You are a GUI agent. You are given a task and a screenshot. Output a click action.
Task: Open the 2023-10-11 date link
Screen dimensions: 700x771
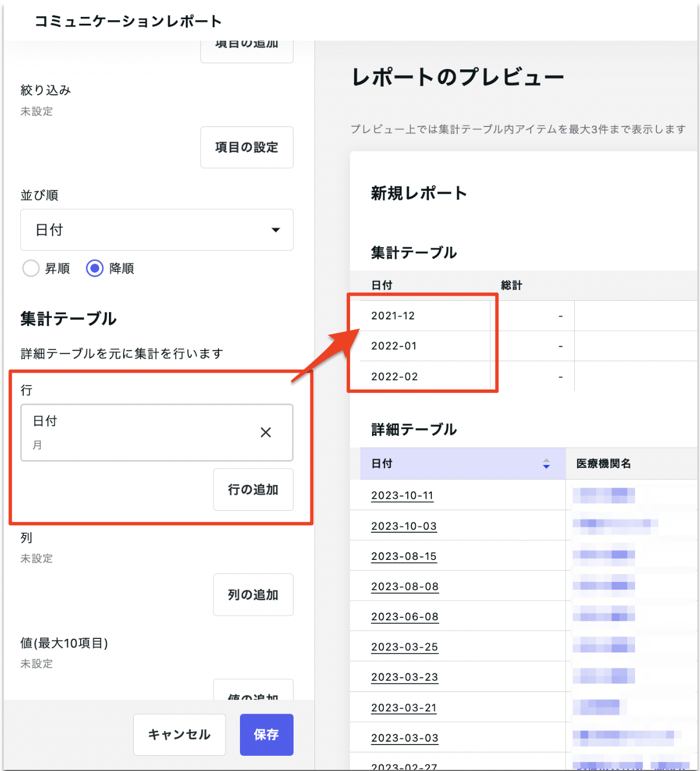[402, 496]
